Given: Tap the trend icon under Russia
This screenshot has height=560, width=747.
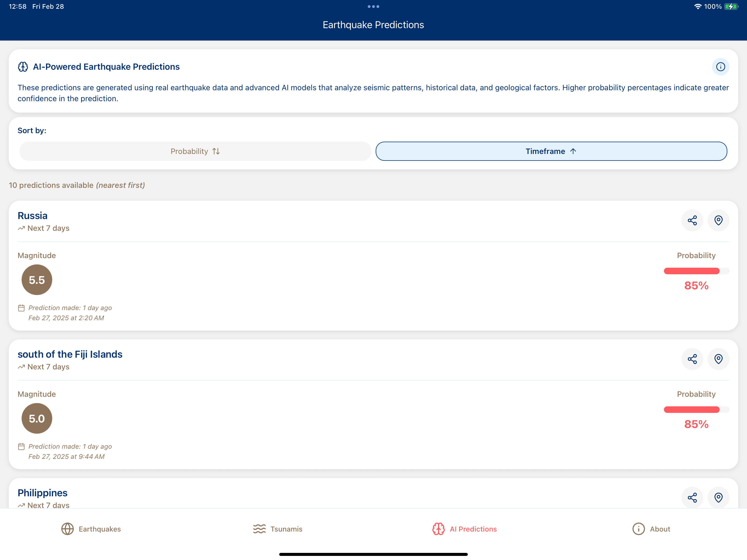Looking at the screenshot, I should pyautogui.click(x=21, y=228).
